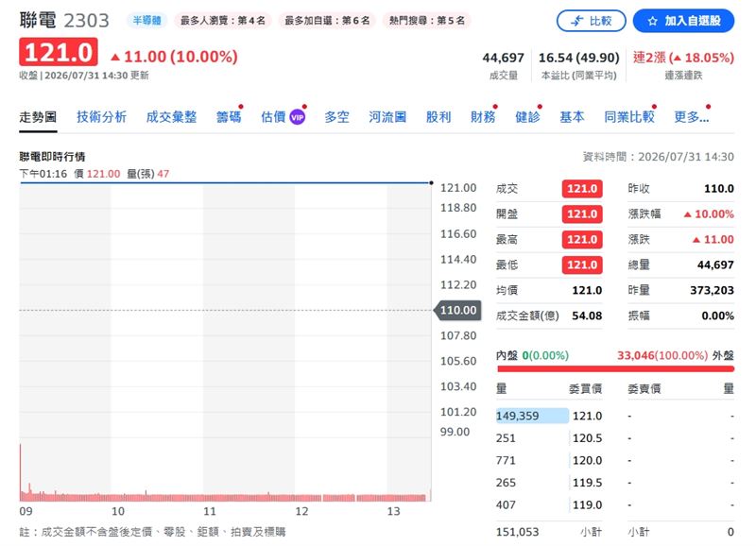Click the 外盤 33,046(100.00%) text
Screen dimensions: 756x546
coord(675,355)
